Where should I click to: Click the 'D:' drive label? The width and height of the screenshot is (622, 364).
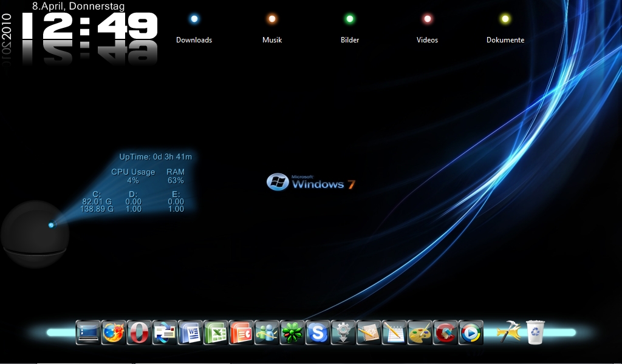(x=133, y=195)
